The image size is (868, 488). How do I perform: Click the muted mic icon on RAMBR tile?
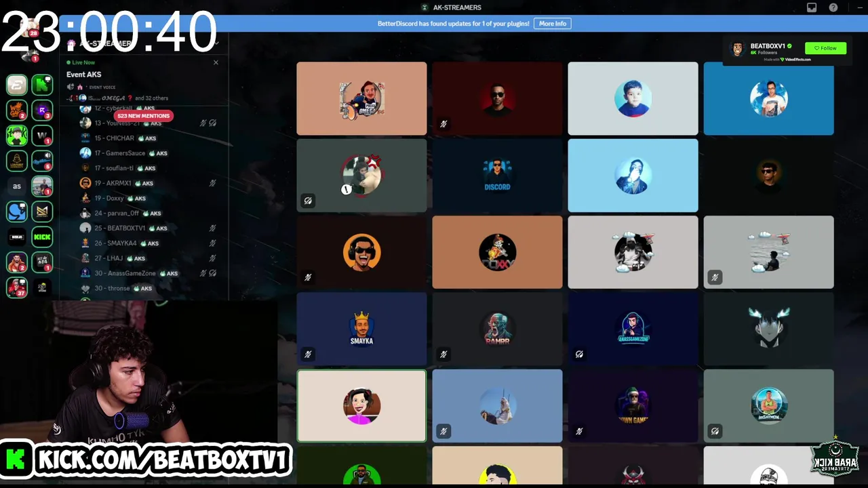(x=443, y=354)
